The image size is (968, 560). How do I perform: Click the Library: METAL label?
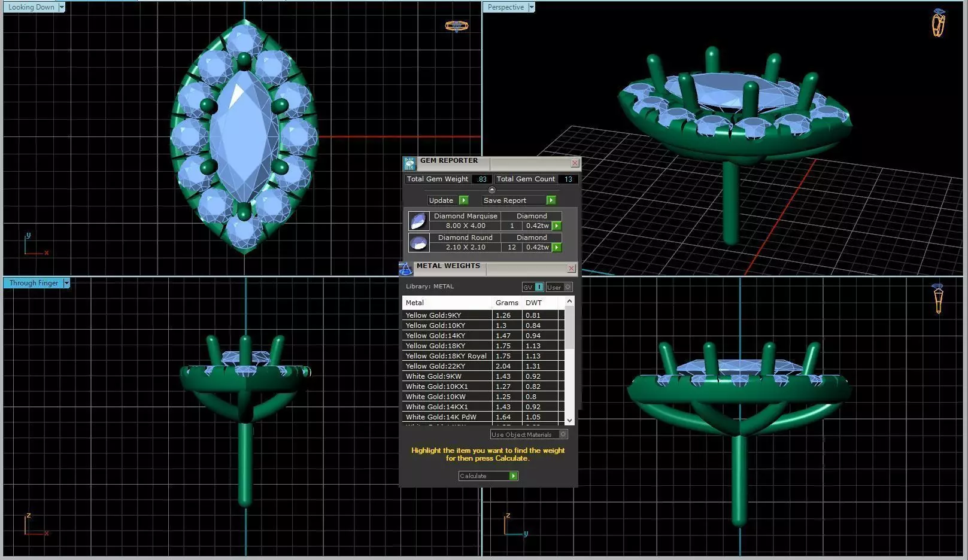click(x=430, y=287)
